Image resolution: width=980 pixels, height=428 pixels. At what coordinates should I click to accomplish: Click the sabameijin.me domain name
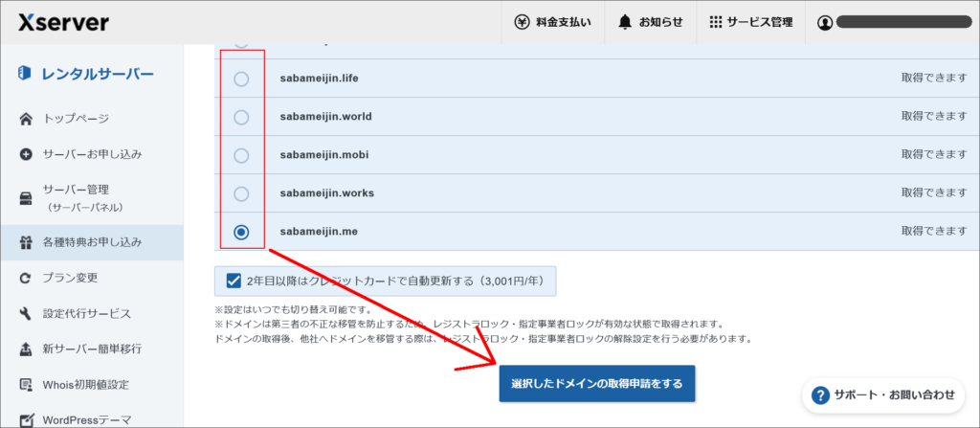pos(319,232)
